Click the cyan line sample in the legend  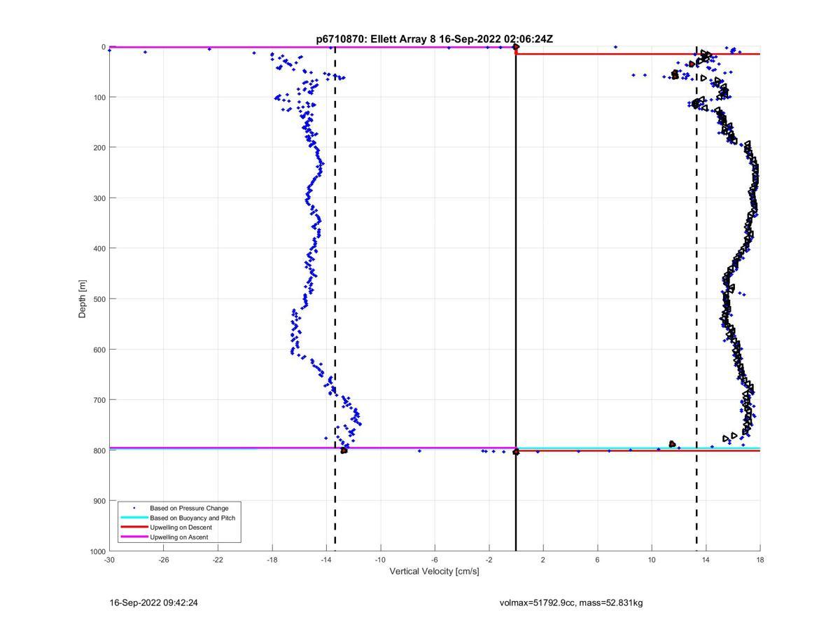pyautogui.click(x=134, y=518)
